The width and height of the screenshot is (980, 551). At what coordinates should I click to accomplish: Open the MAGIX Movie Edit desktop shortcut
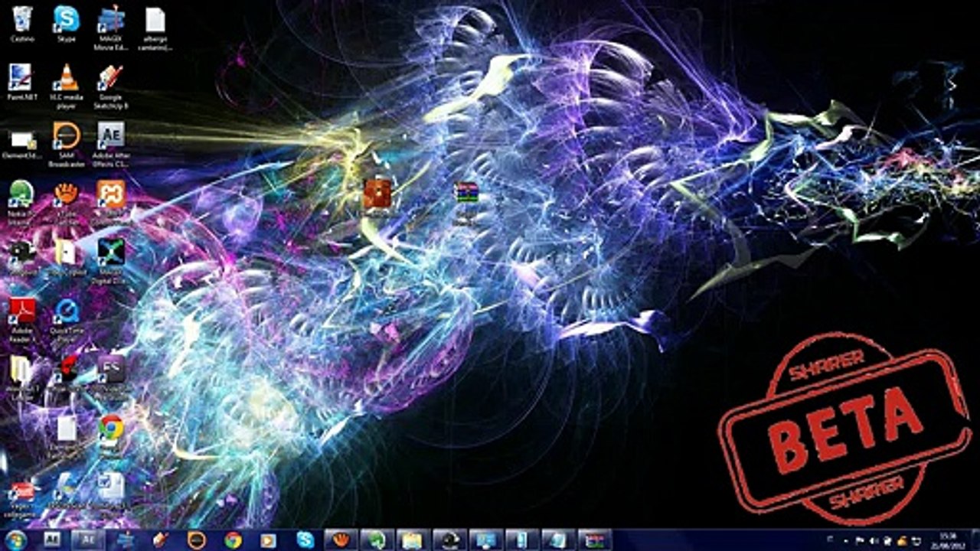(x=111, y=28)
